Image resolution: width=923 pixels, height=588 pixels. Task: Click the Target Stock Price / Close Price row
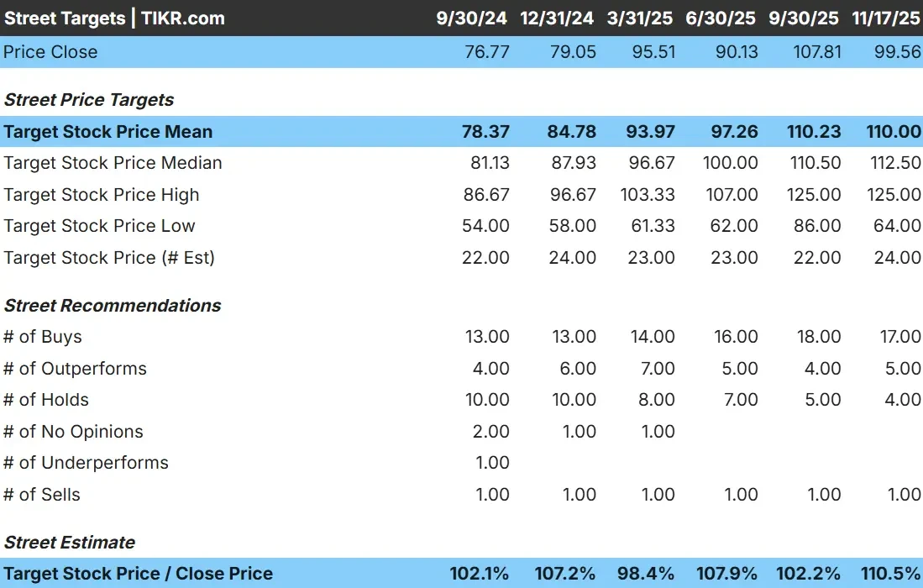tap(139, 573)
